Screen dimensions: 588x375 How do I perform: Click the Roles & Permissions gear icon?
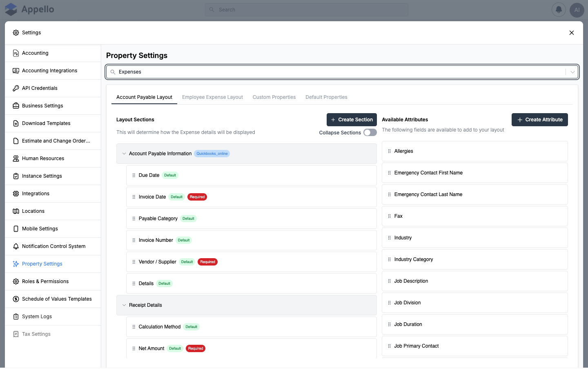click(16, 281)
